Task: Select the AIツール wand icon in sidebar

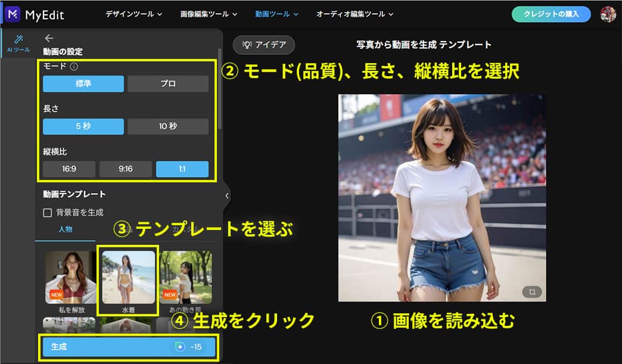Action: pyautogui.click(x=18, y=39)
